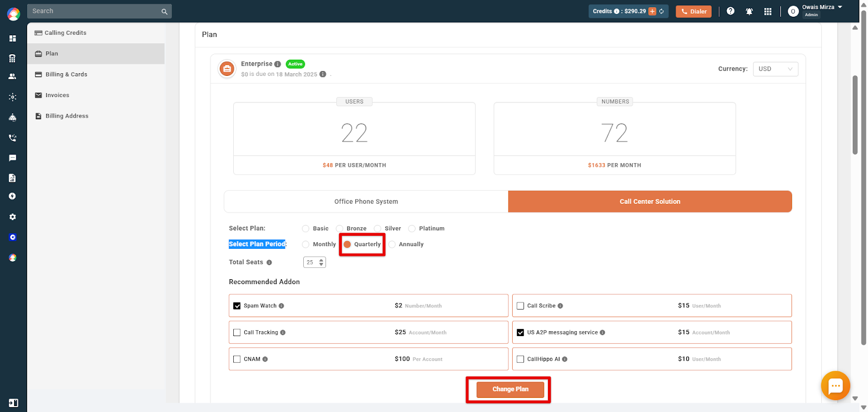868x412 pixels.
Task: Click the CallHippo logo icon
Action: [13, 14]
